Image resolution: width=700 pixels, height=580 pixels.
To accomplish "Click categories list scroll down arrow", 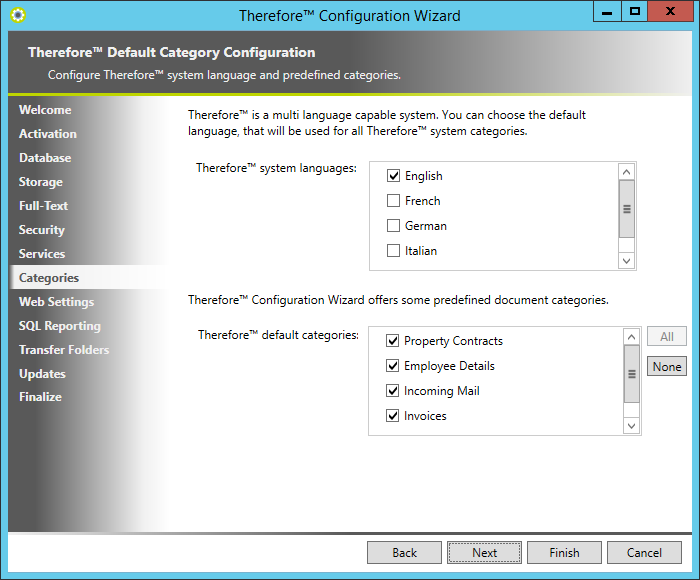I will coord(631,426).
